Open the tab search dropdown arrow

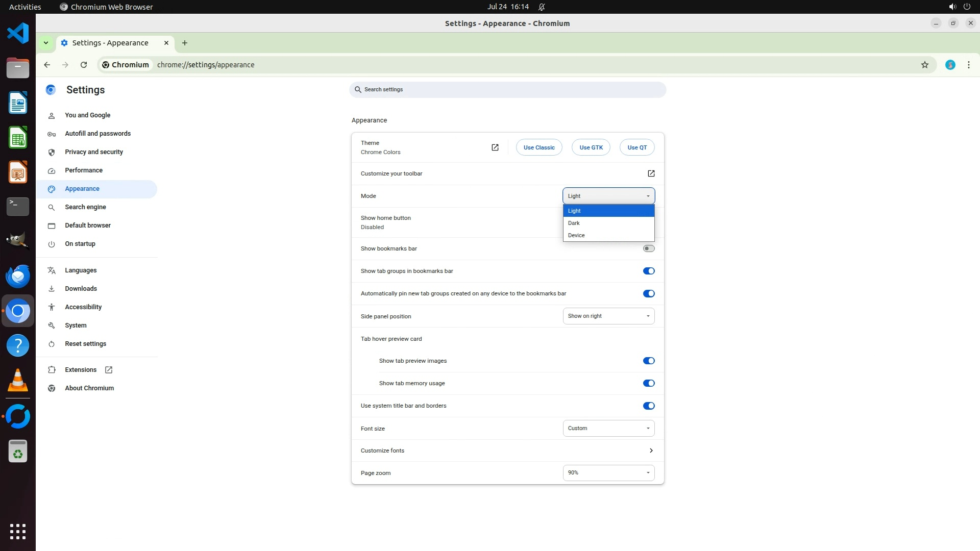[46, 43]
